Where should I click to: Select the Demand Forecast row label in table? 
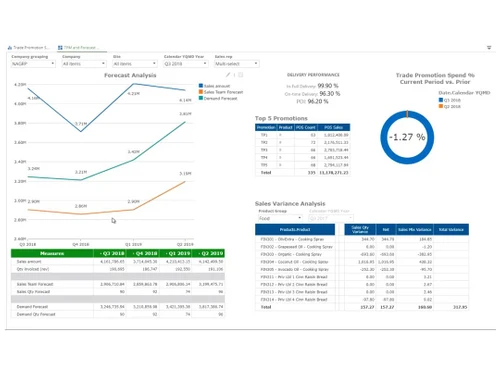pyautogui.click(x=32, y=307)
